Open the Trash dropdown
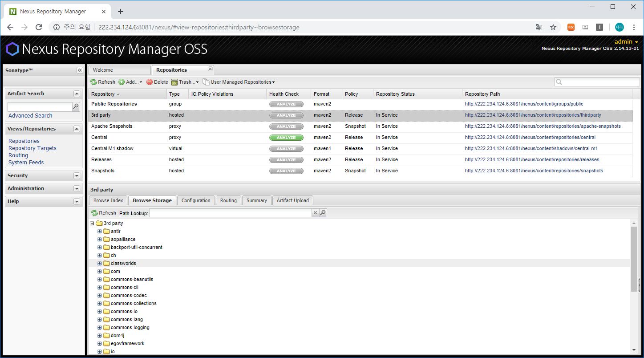Screen dimensions: 644x358 [185, 82]
